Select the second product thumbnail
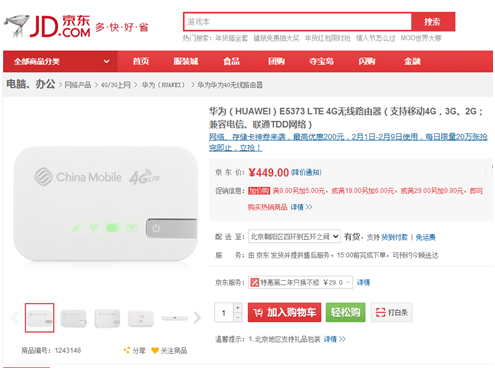 tap(73, 318)
